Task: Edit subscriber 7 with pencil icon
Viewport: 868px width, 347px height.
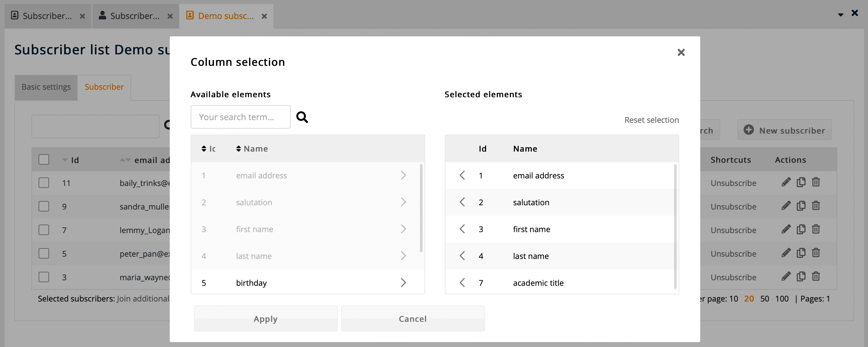Action: click(x=786, y=230)
